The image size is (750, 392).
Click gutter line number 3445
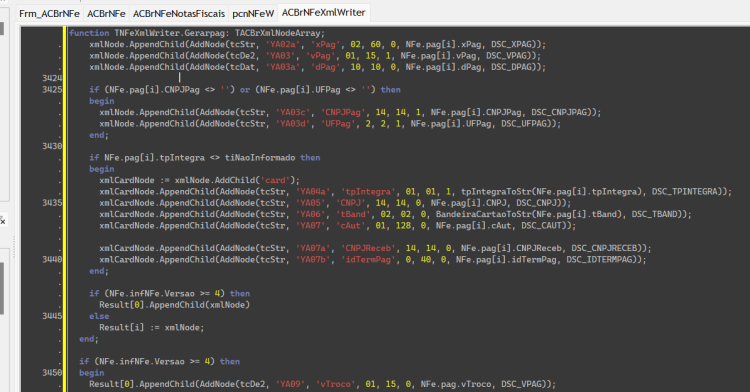click(52, 316)
